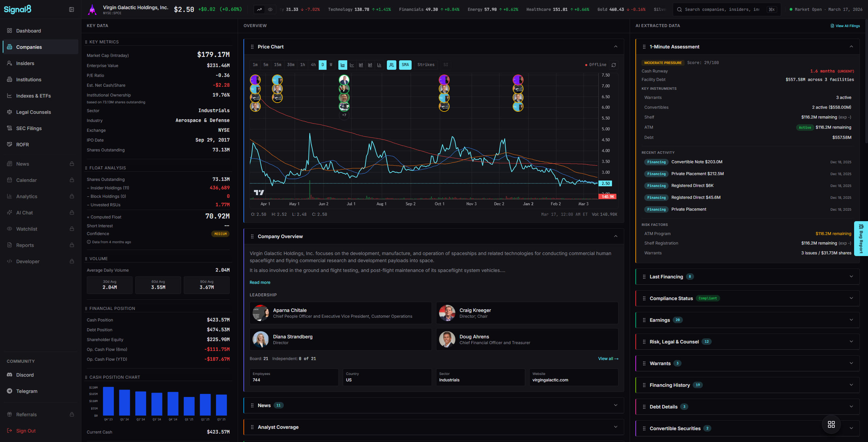Open Legal Counsels in the sidebar
The width and height of the screenshot is (868, 442).
click(x=41, y=112)
